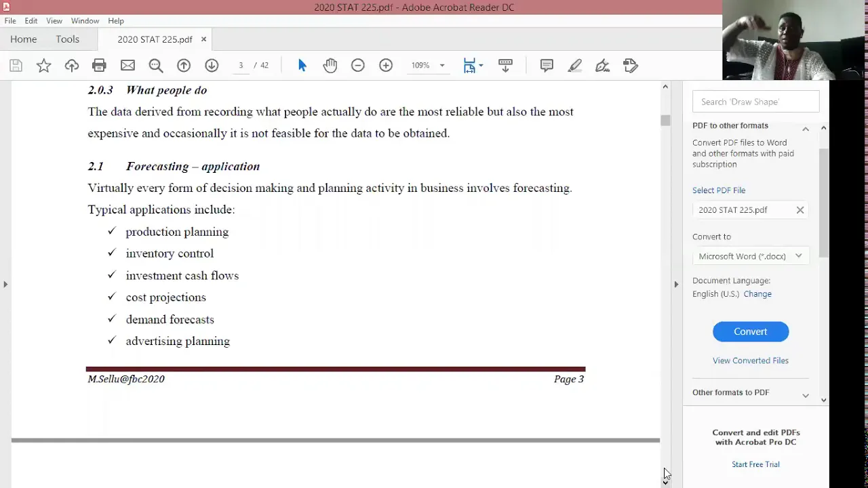Remove selected file 2020 STAT 225.pdf

[800, 210]
